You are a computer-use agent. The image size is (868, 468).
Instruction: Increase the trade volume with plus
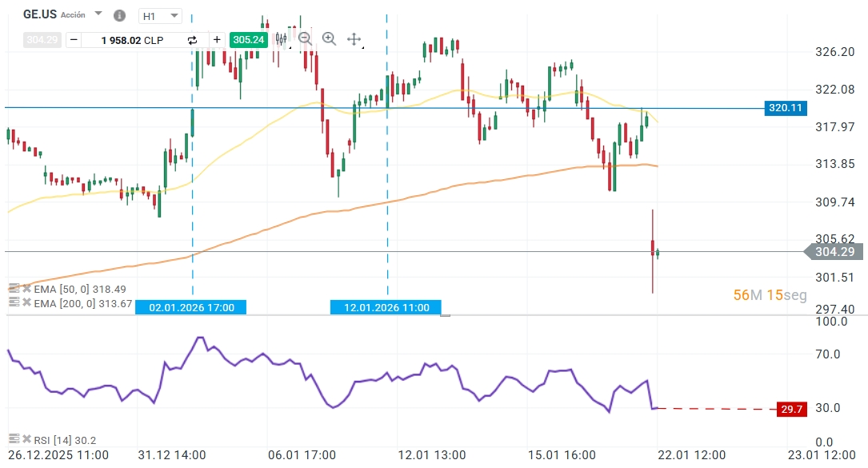tap(216, 39)
